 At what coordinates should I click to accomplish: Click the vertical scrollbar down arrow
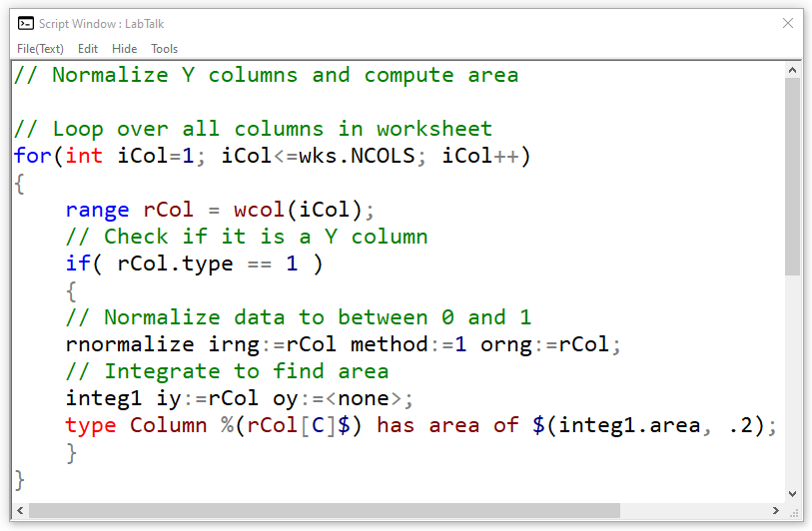tap(793, 493)
